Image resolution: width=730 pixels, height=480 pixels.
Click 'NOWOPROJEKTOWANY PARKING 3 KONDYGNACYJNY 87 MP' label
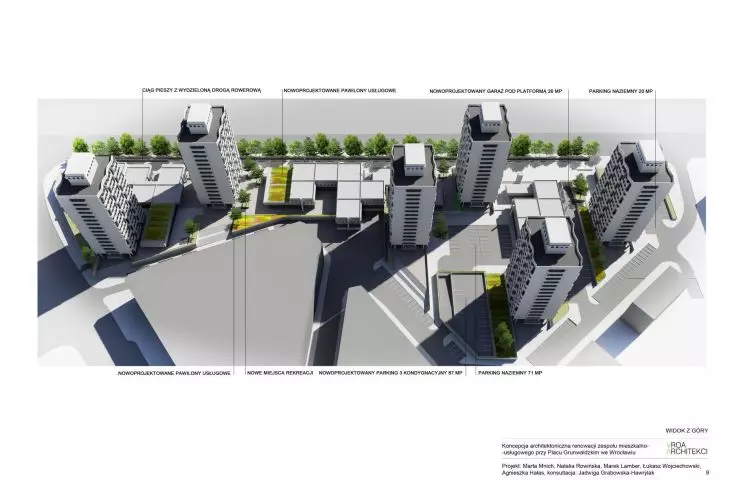[391, 373]
